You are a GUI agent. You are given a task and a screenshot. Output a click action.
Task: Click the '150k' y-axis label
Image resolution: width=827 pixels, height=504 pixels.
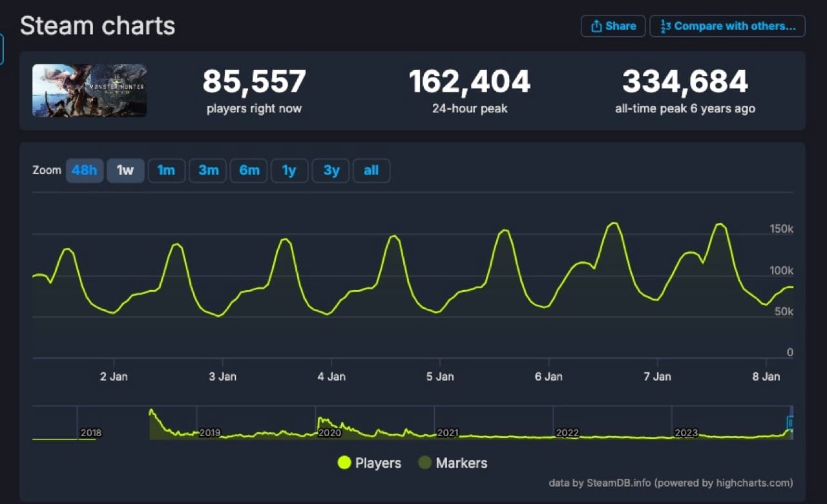point(781,229)
